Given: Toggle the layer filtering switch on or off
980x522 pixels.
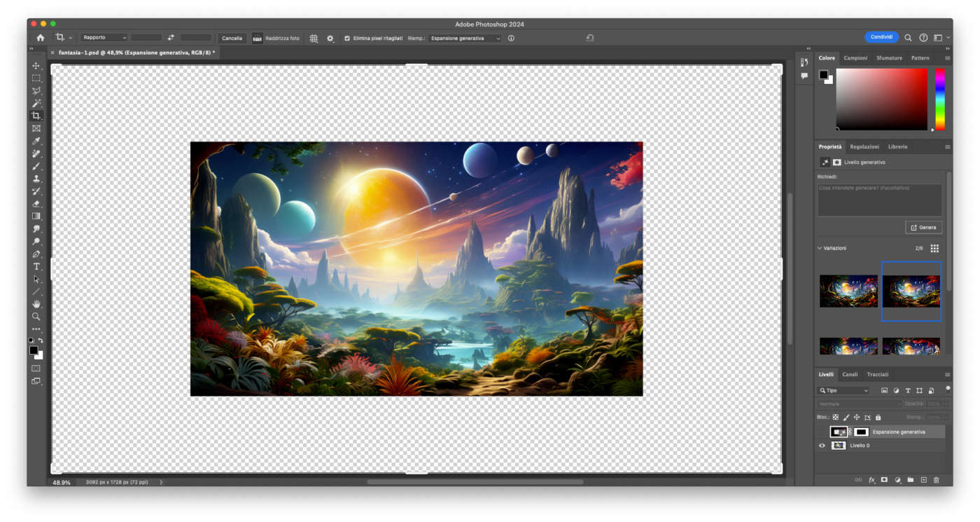Looking at the screenshot, I should pos(948,388).
